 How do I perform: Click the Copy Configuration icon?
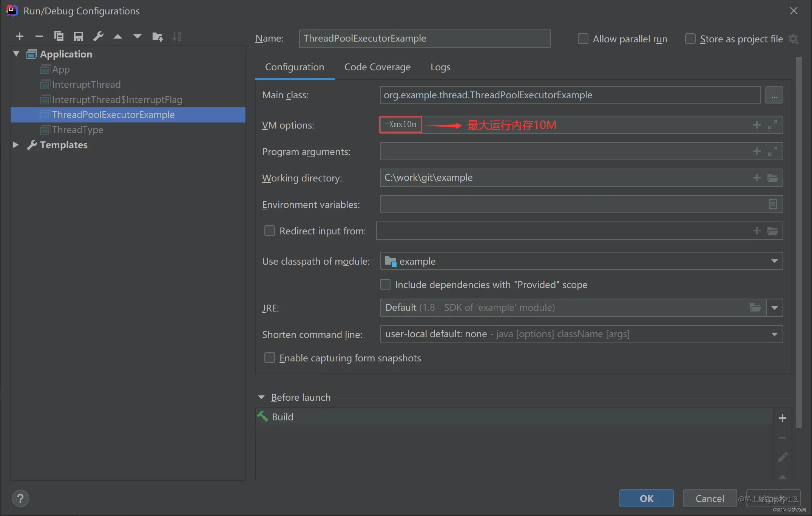click(59, 36)
